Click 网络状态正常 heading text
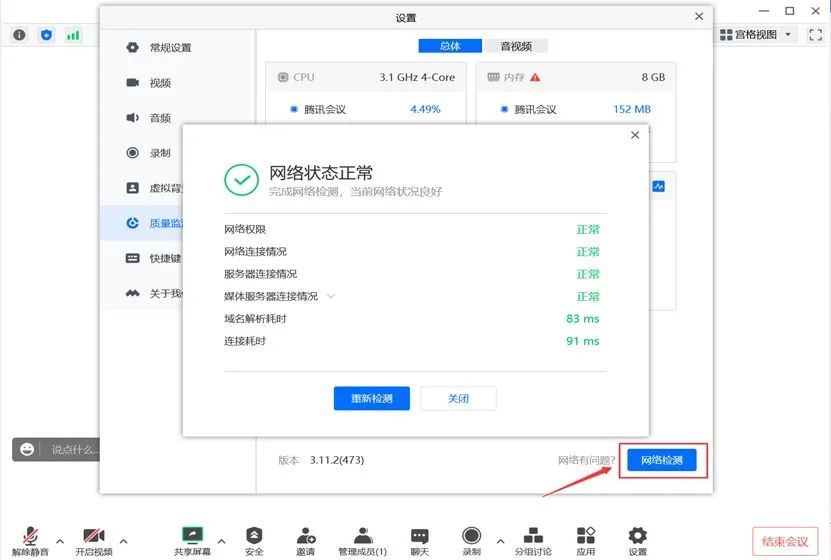Screen dimensions: 831x560 tap(321, 173)
